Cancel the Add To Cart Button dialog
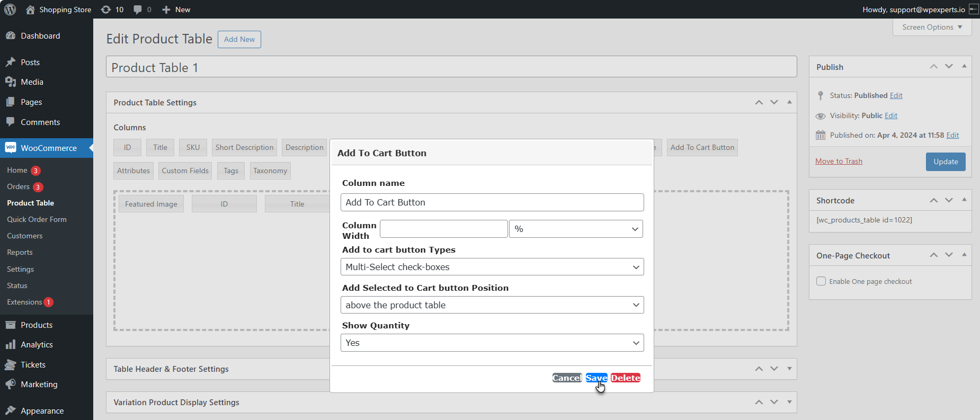Screen dimensions: 980x420 (x=567, y=378)
